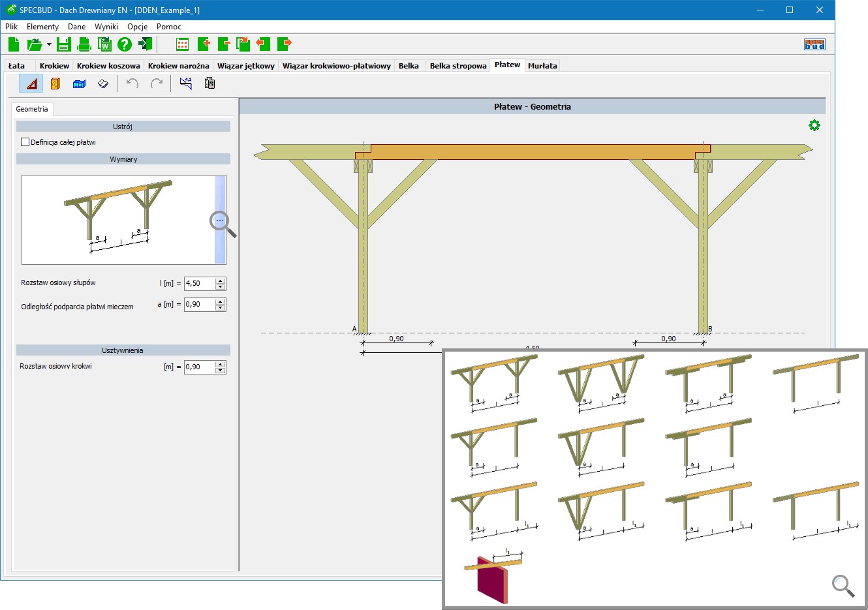Click the new file icon

pyautogui.click(x=14, y=44)
